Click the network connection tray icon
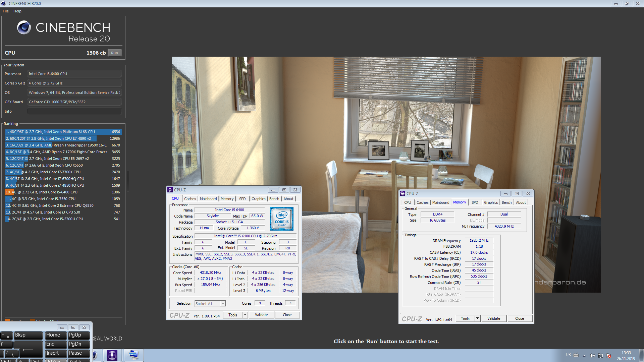This screenshot has width=644, height=362. [x=600, y=356]
